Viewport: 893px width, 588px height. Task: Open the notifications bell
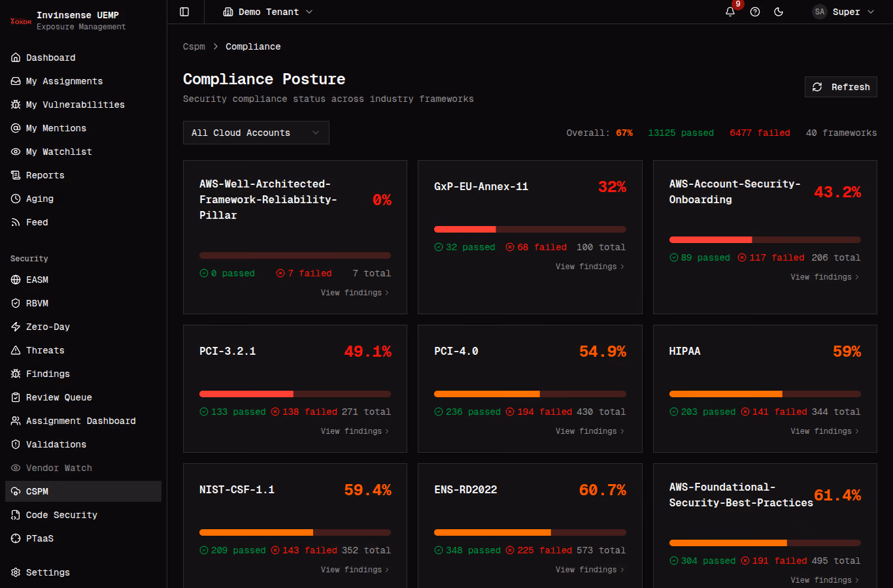pos(730,12)
